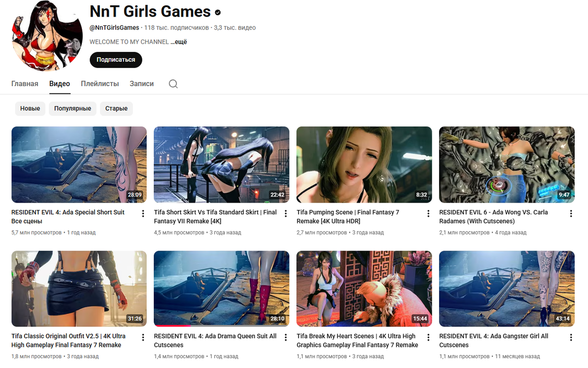Open the @NnTGirlsGames channel handle link
Image resolution: width=588 pixels, height=368 pixels.
click(114, 27)
